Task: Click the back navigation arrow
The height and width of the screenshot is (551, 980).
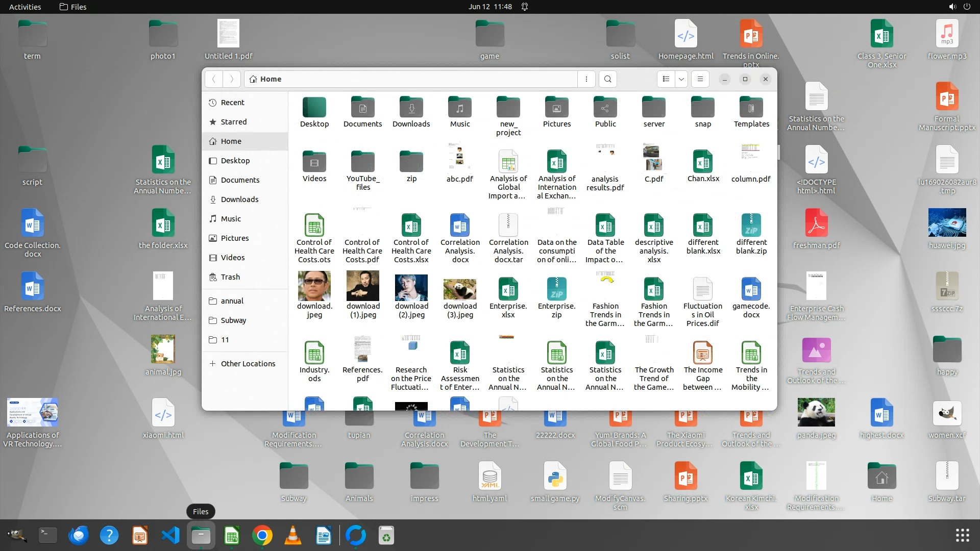Action: [x=214, y=79]
